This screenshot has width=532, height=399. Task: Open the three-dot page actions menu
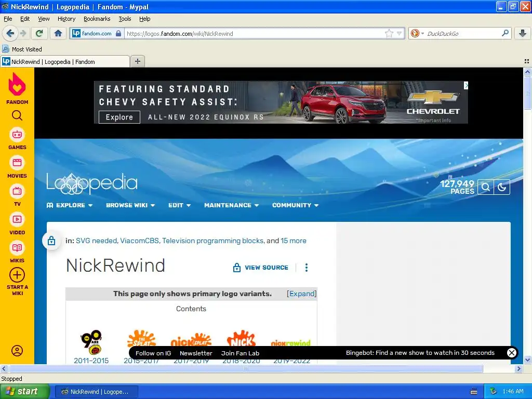307,268
